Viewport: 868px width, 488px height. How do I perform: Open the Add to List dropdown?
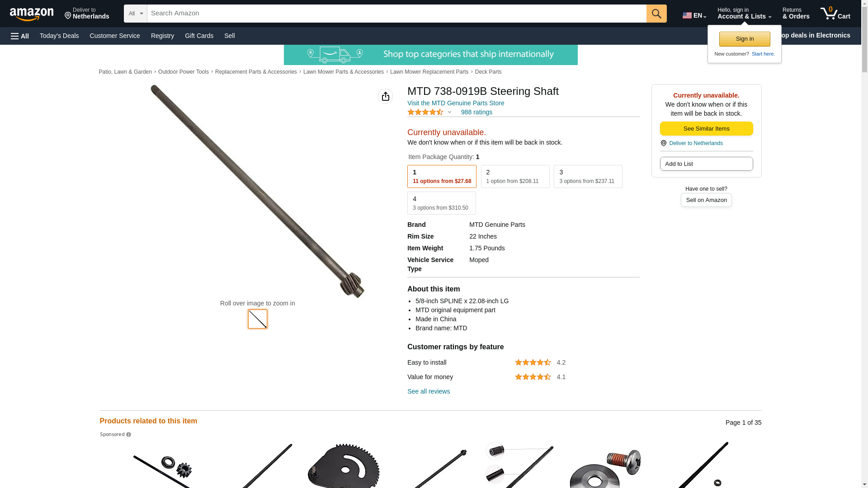tap(706, 164)
